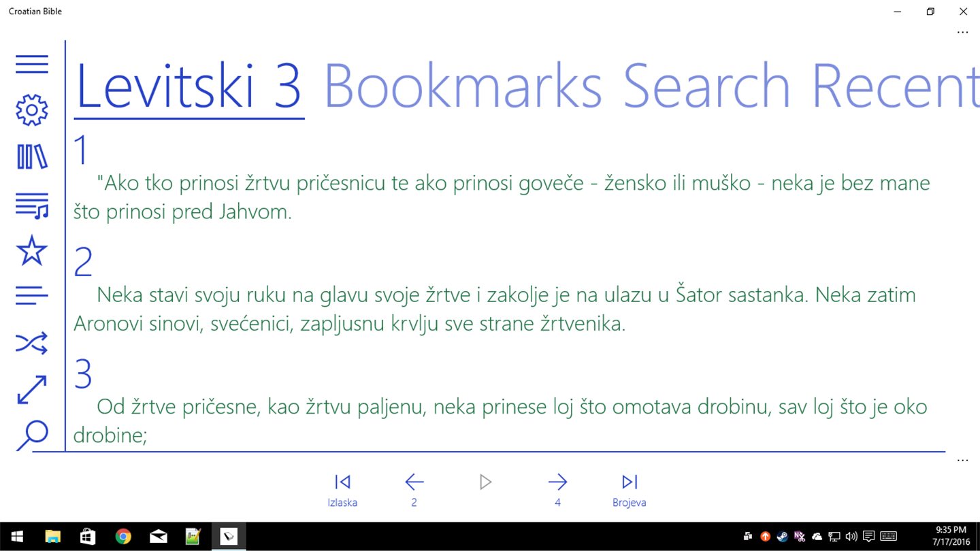Click the large verse number 1

82,150
